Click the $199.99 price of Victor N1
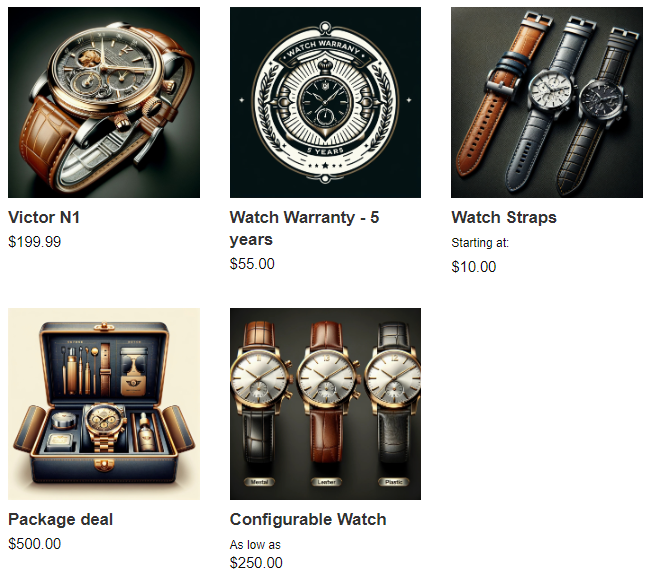This screenshot has width=651, height=576. (x=34, y=242)
